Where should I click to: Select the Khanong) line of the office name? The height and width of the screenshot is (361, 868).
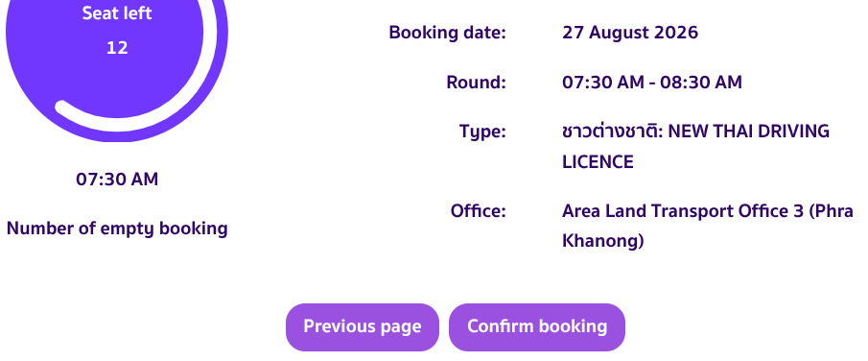603,241
